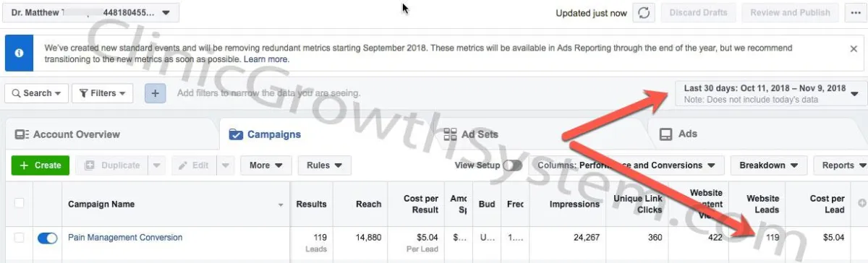
Task: Click the plus add-filter icon button
Action: tap(156, 93)
